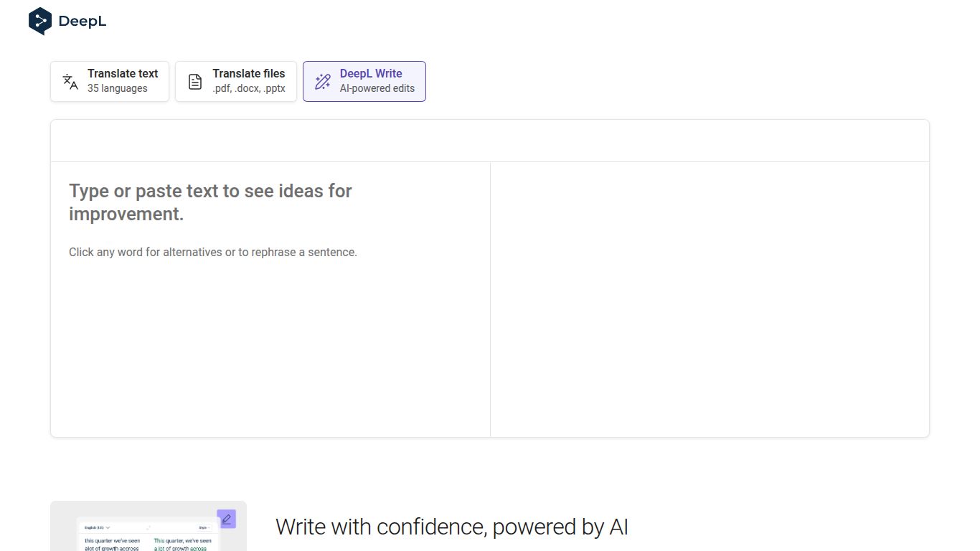Click the Translate files document icon
This screenshot has width=980, height=551.
pyautogui.click(x=195, y=81)
